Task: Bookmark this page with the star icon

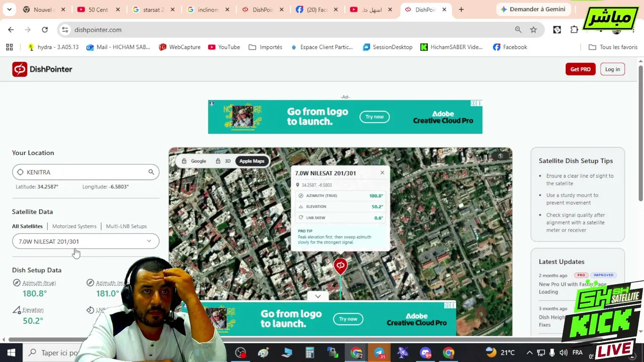Action: coord(533,30)
